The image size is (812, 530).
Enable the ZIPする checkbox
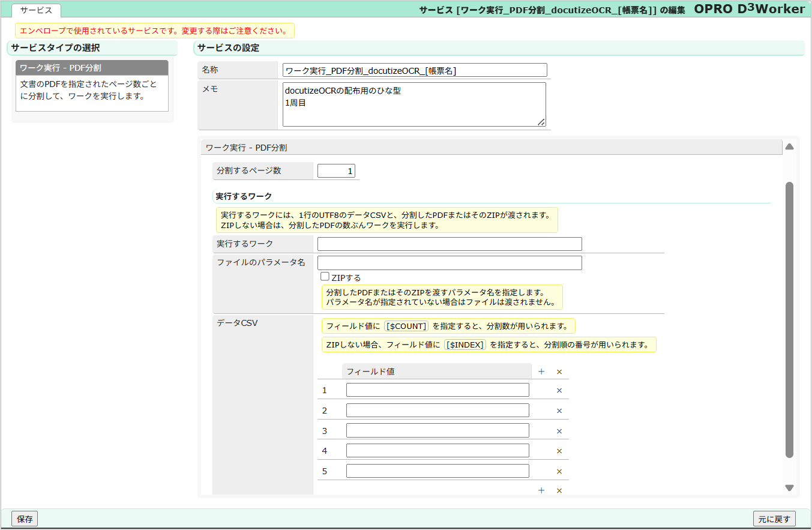324,276
